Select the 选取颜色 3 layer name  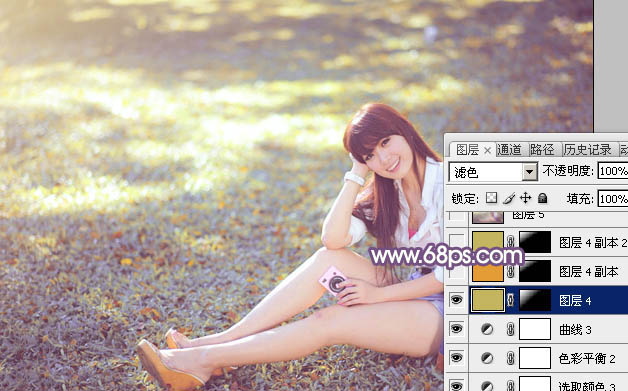[587, 386]
